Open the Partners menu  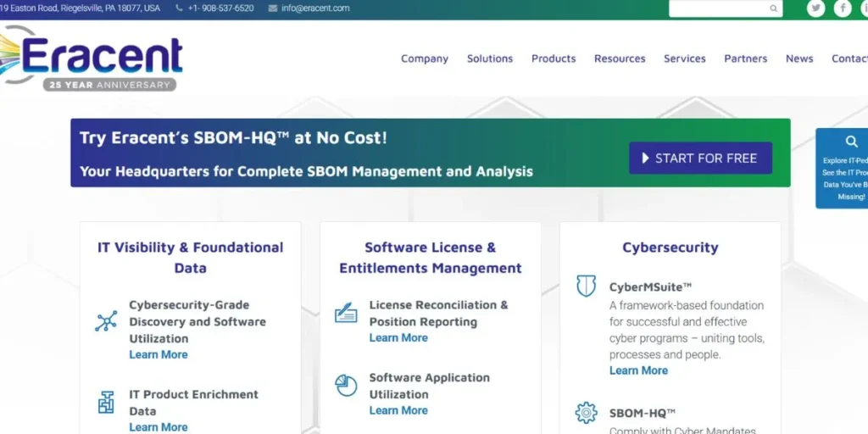[x=746, y=58]
